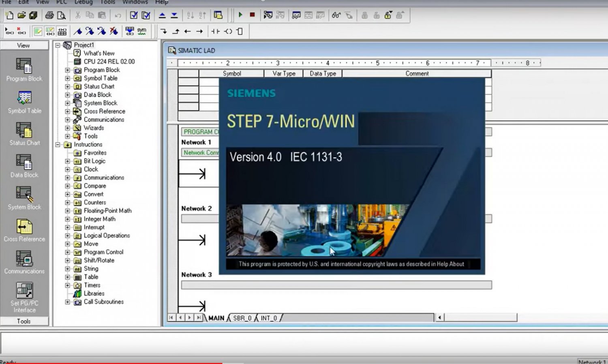Image resolution: width=608 pixels, height=364 pixels.
Task: Insert a network using toolbar icon
Action: point(10,31)
